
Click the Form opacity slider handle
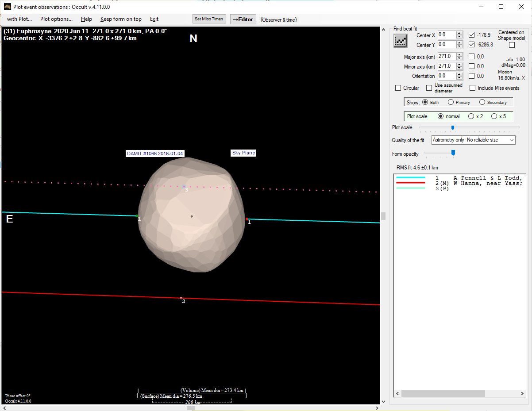coord(453,153)
